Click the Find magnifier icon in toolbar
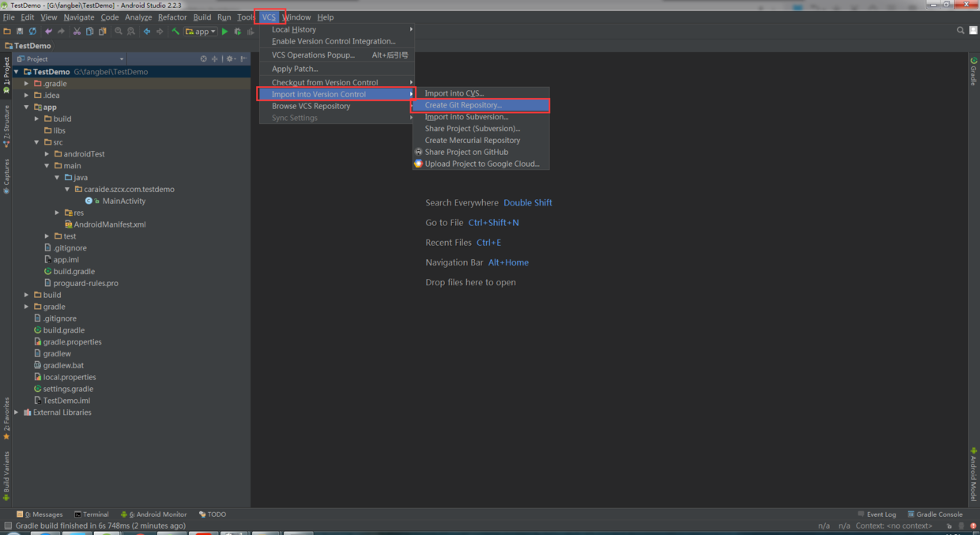 (119, 32)
